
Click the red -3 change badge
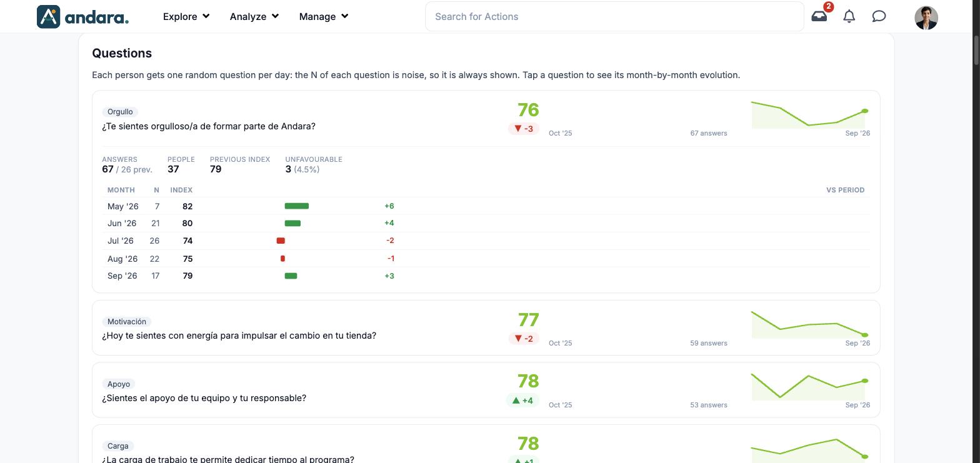523,129
